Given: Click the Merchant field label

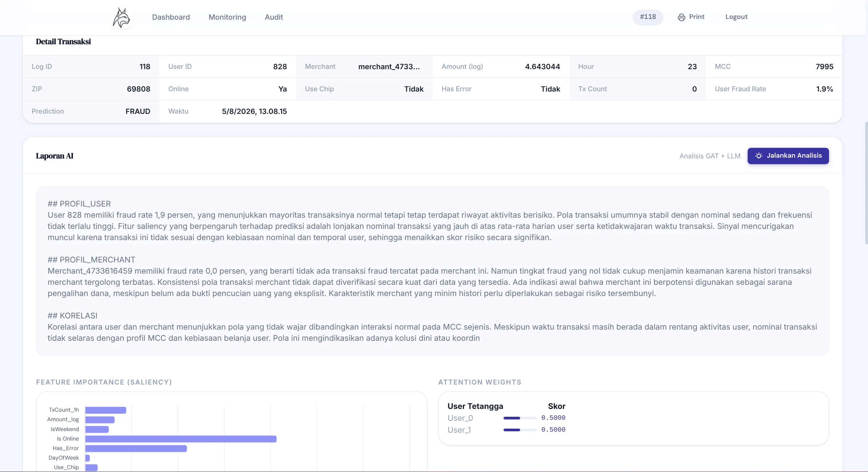Looking at the screenshot, I should point(320,66).
